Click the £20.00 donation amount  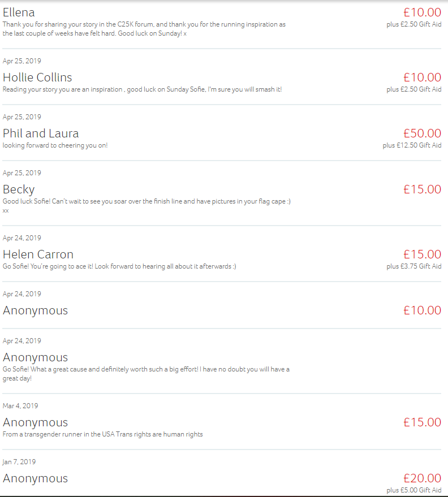[422, 478]
